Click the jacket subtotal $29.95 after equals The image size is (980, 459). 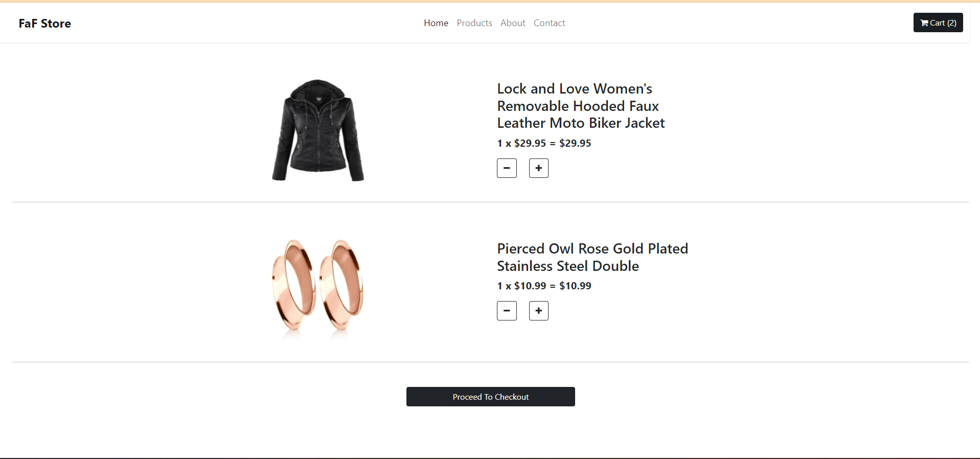(575, 143)
